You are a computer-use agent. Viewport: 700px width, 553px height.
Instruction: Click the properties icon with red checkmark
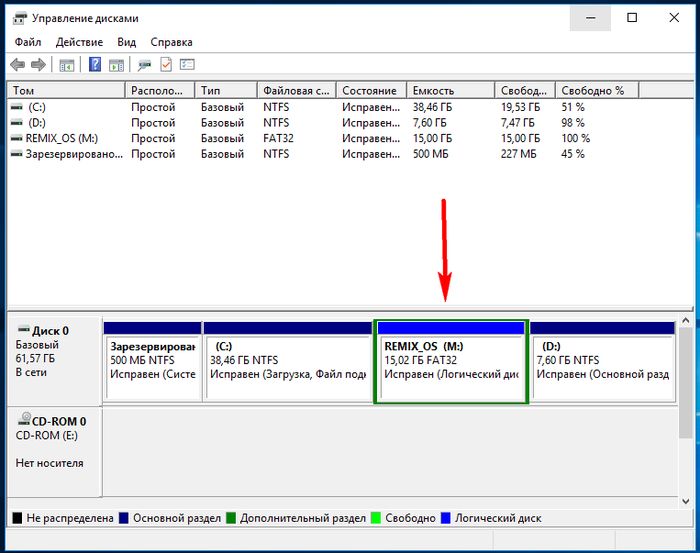click(166, 65)
